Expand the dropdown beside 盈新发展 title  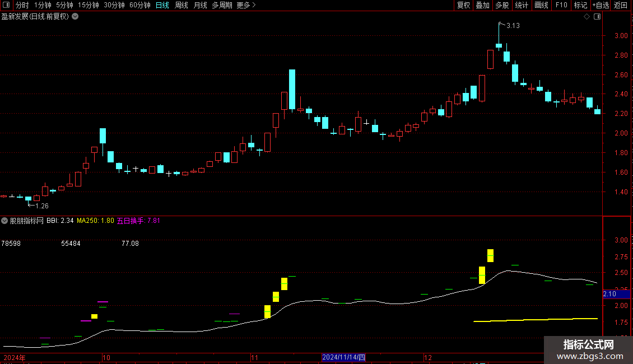pos(75,16)
